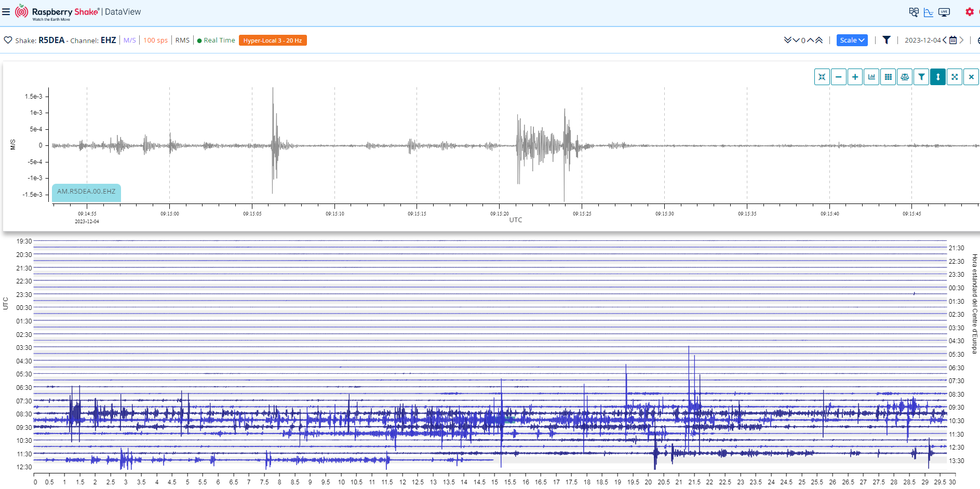This screenshot has height=489, width=980.
Task: Zoom out with the minus button
Action: (838, 77)
